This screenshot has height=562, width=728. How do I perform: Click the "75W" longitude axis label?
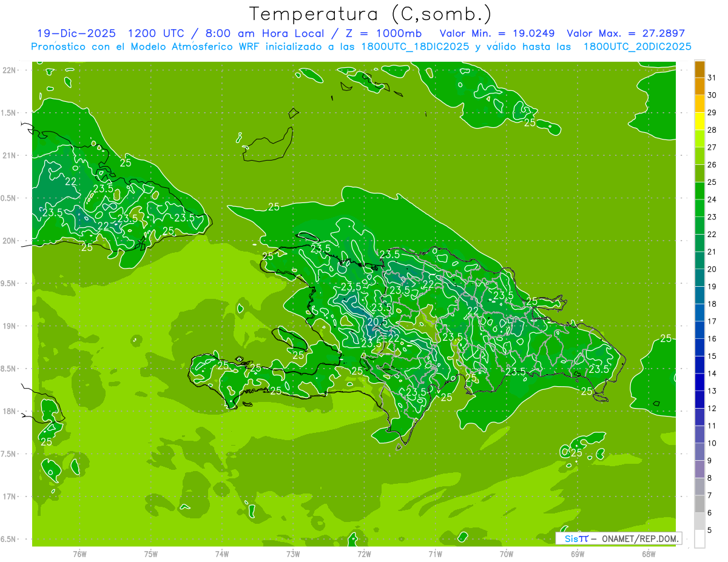(150, 554)
